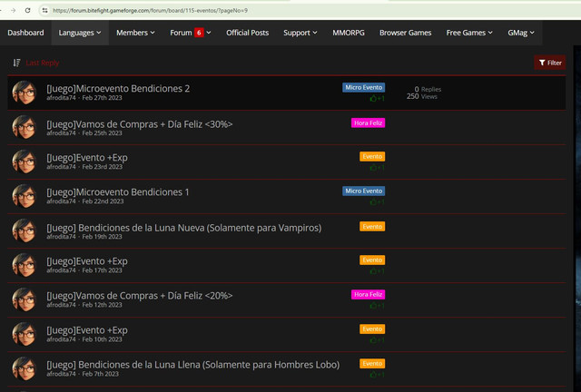
Task: Open thread Vamos de Compras + Día Feliz <30%>
Action: click(x=139, y=124)
